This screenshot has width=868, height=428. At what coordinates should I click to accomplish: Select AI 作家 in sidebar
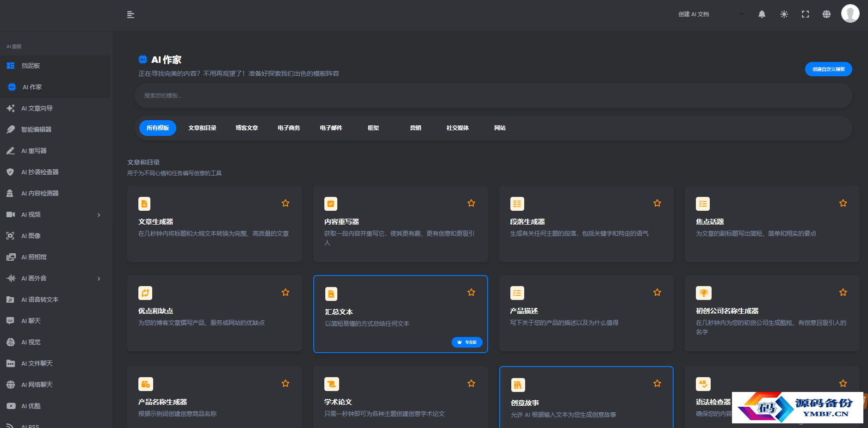[x=56, y=87]
